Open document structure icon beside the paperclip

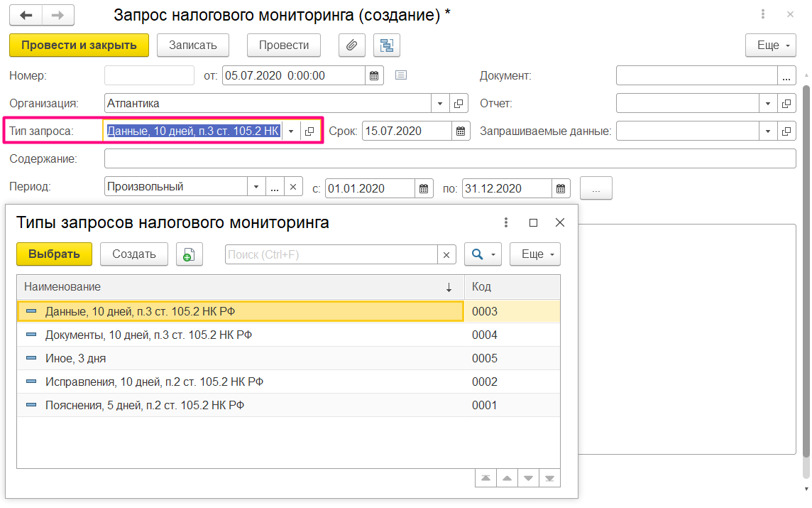pyautogui.click(x=387, y=45)
